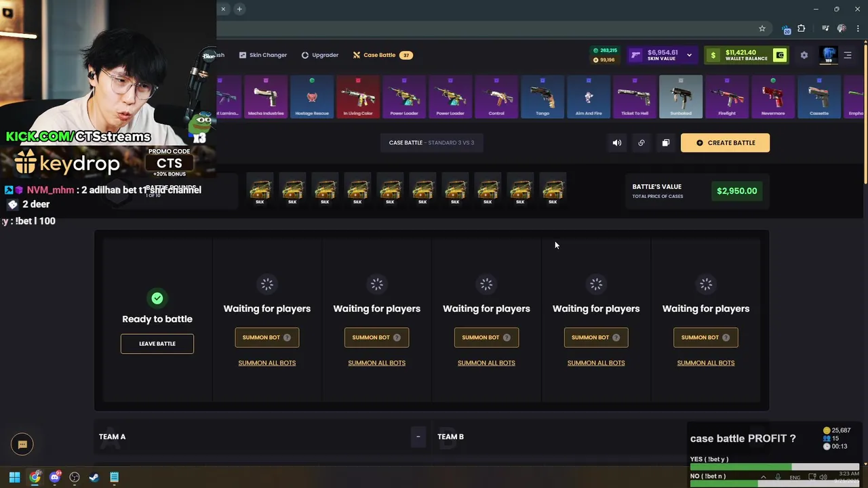Go to the Case Battle tab
This screenshot has width=868, height=488.
coord(383,55)
